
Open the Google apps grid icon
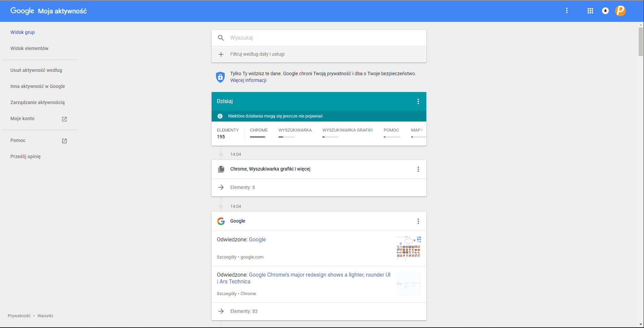[x=590, y=11]
